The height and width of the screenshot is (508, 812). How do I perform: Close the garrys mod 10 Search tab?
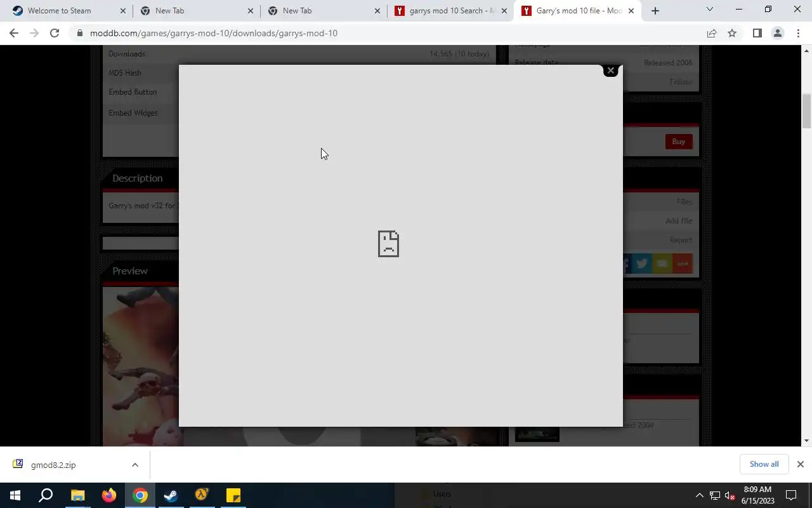click(504, 11)
